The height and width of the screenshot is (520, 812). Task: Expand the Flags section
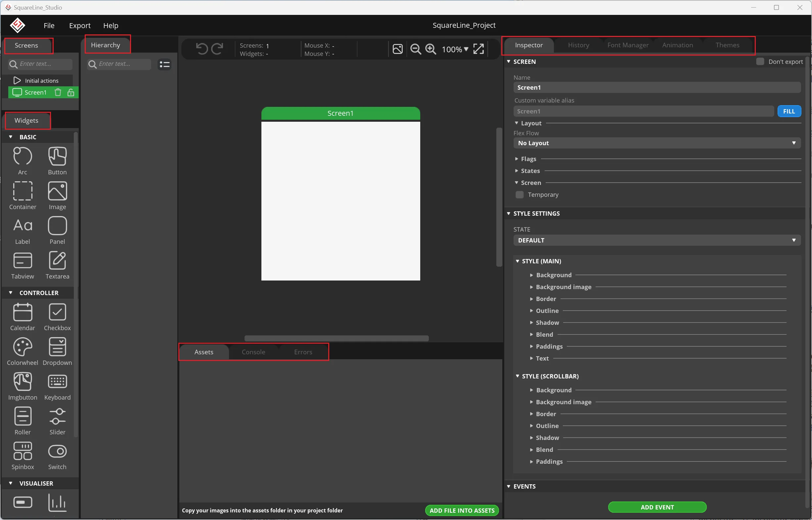pyautogui.click(x=517, y=159)
